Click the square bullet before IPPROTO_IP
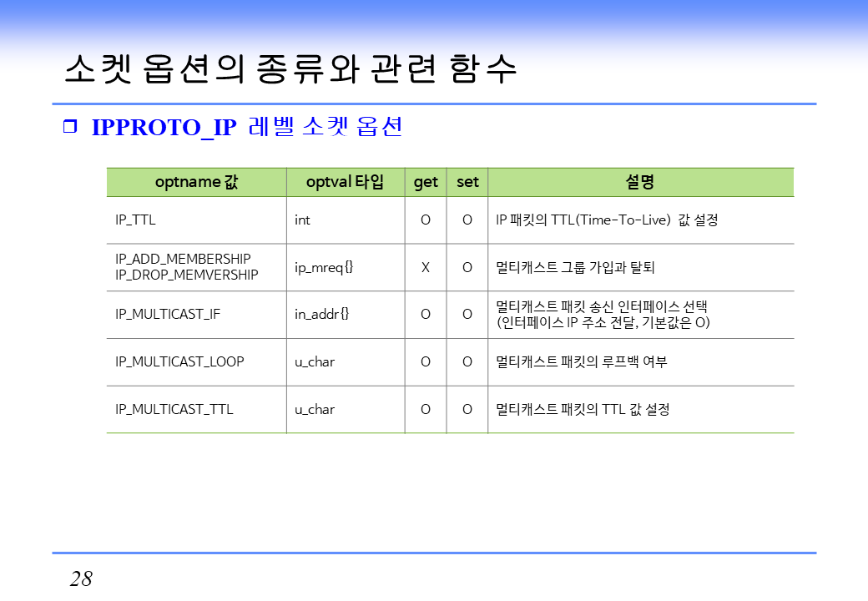The width and height of the screenshot is (868, 601). coord(70,126)
